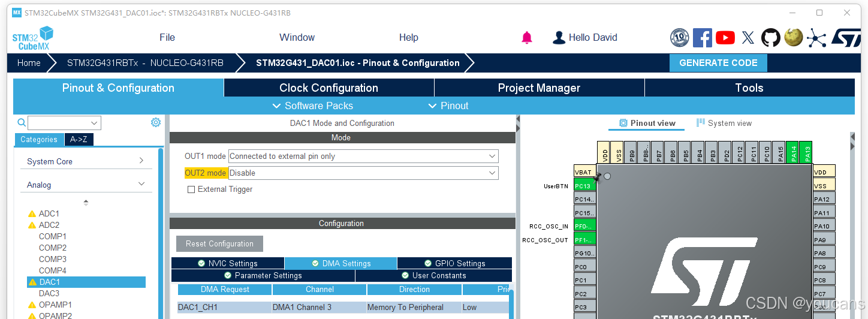This screenshot has height=319, width=868.
Task: Open the ST community network icon
Action: pos(816,38)
